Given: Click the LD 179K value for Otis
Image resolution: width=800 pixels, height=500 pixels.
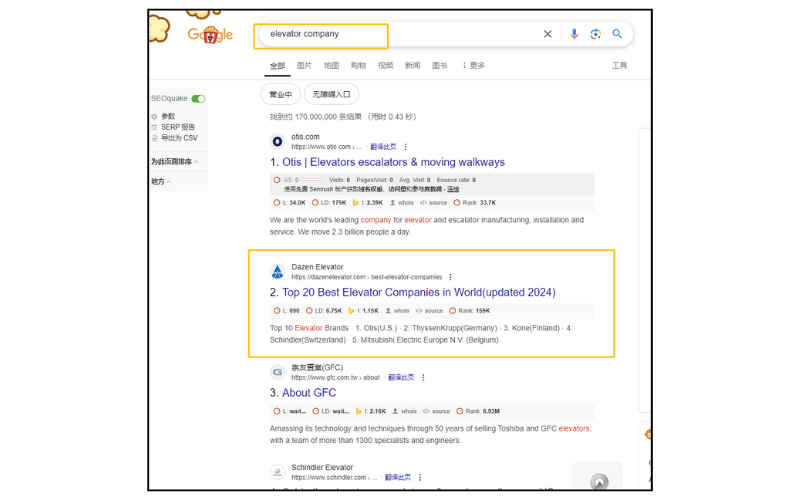Looking at the screenshot, I should click(x=330, y=203).
